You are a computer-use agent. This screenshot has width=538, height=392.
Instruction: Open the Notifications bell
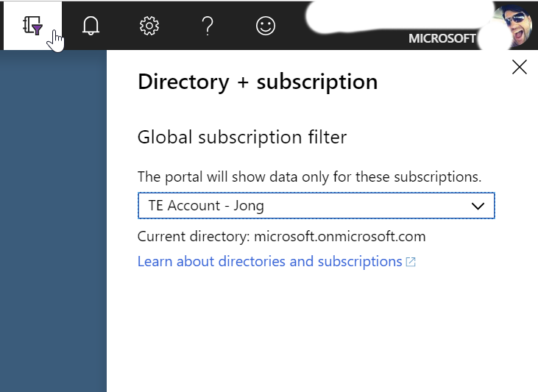(x=91, y=26)
